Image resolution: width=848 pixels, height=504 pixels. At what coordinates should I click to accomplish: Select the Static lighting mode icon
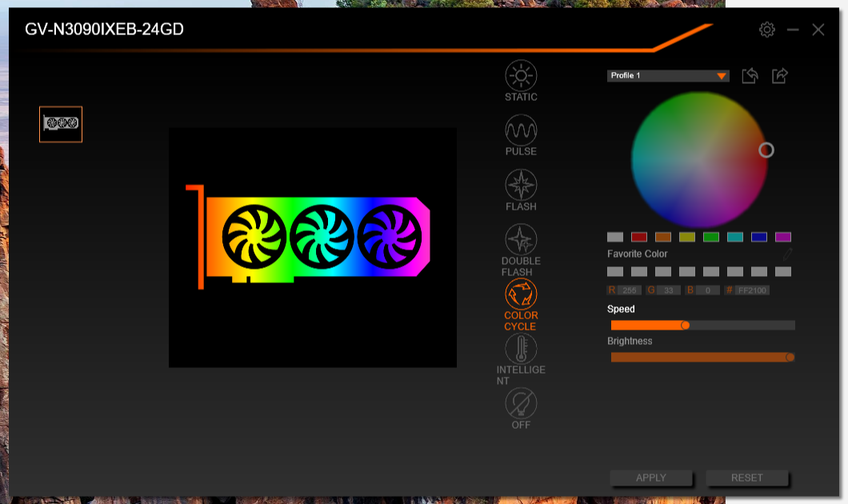point(521,75)
